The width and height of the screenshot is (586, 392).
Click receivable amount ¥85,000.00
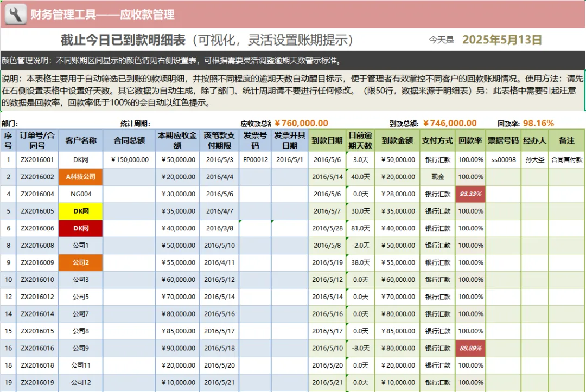[x=177, y=331]
